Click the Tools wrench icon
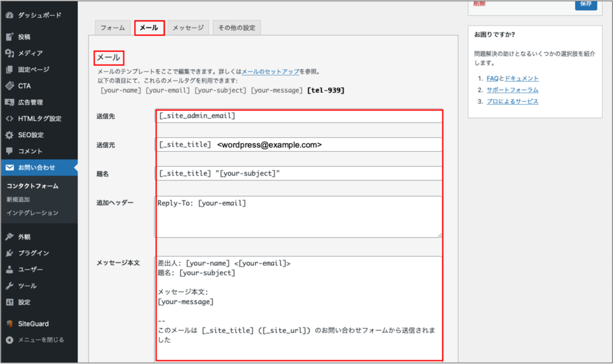This screenshot has width=613, height=364. (x=10, y=286)
